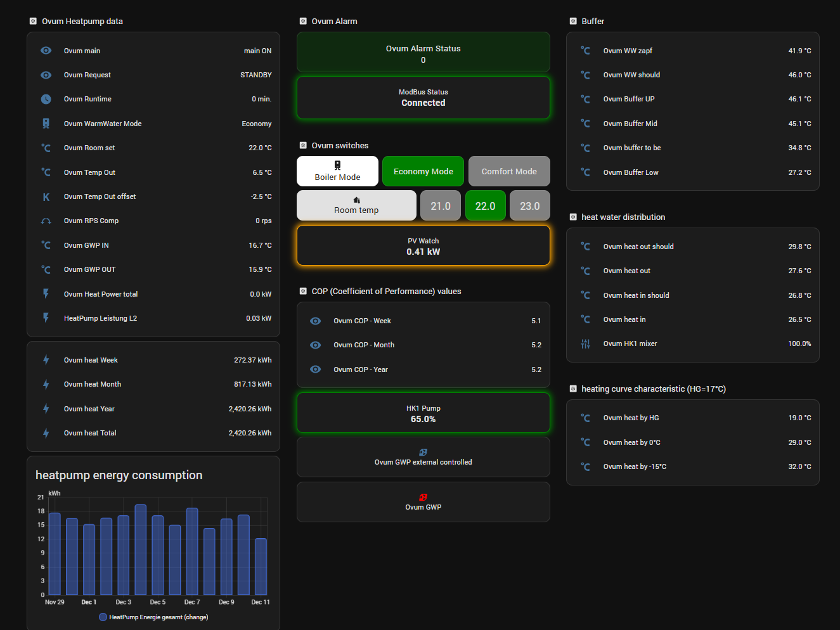Select the 23.0 room temperature button
Screen dimensions: 840x630
529,206
